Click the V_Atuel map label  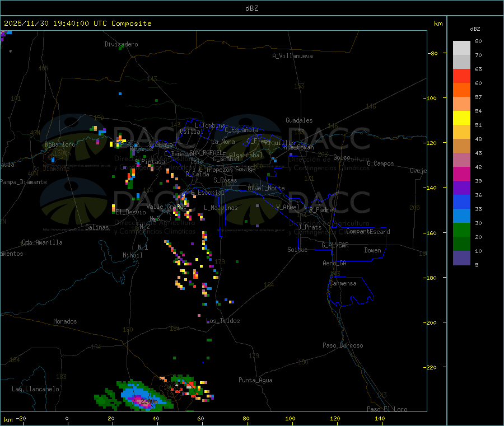point(287,207)
